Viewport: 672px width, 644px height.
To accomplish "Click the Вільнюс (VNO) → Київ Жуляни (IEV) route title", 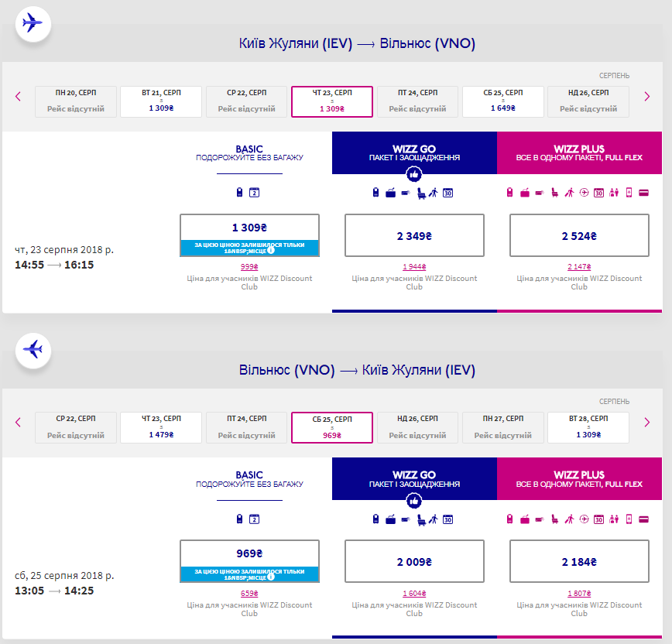I will [357, 370].
